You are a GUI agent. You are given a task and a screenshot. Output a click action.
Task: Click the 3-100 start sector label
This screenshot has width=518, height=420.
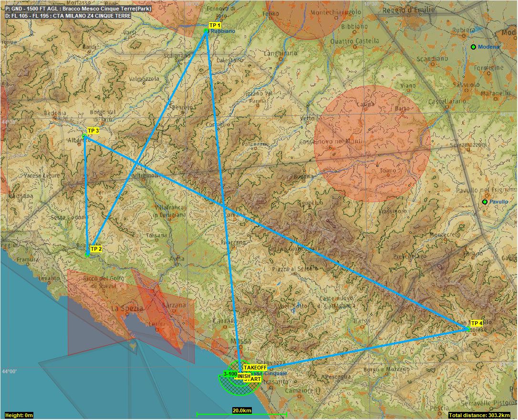(x=230, y=374)
